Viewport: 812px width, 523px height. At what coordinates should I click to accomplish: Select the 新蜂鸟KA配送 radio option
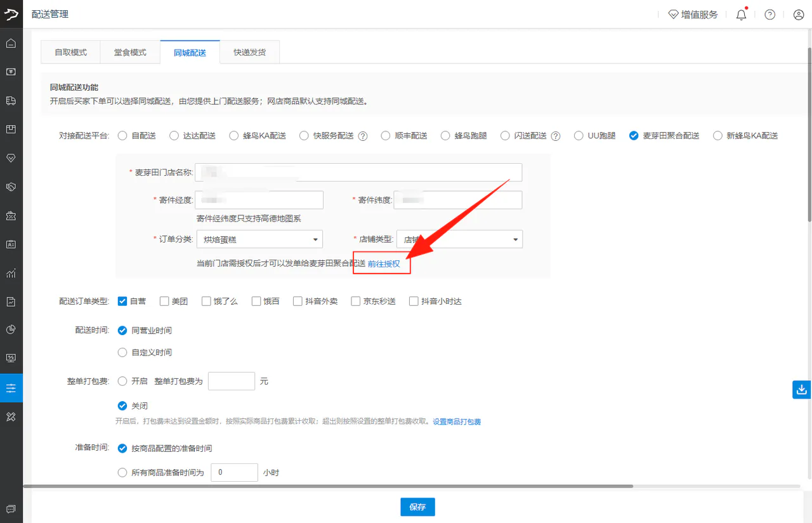pos(717,136)
